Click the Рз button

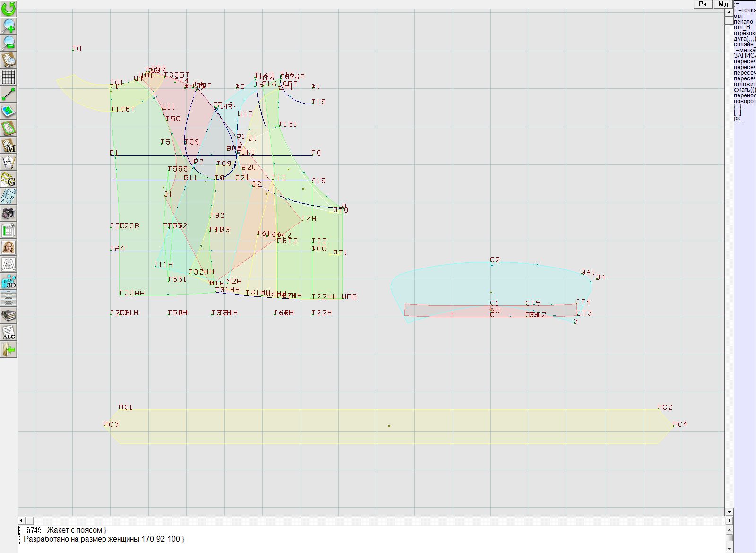[703, 4]
